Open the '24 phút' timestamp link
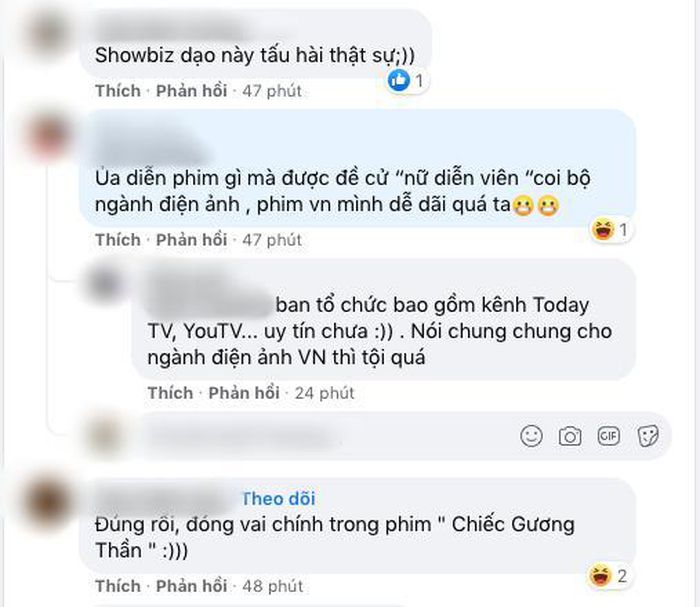The image size is (700, 607). click(x=324, y=393)
